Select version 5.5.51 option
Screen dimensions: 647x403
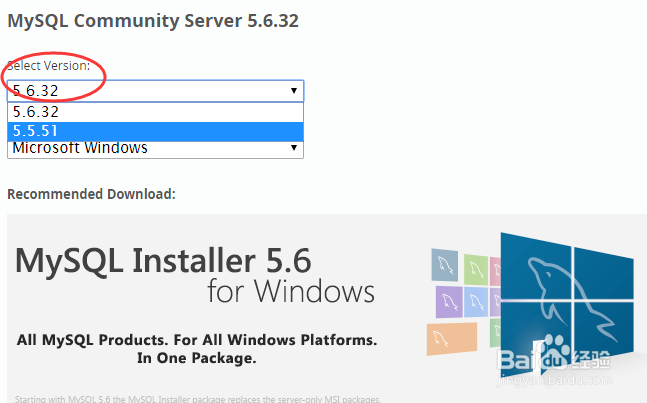point(155,131)
